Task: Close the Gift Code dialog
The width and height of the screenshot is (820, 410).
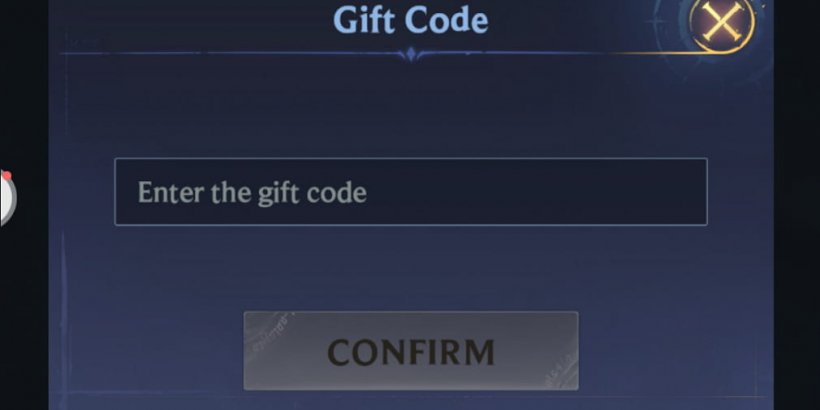Action: (722, 21)
